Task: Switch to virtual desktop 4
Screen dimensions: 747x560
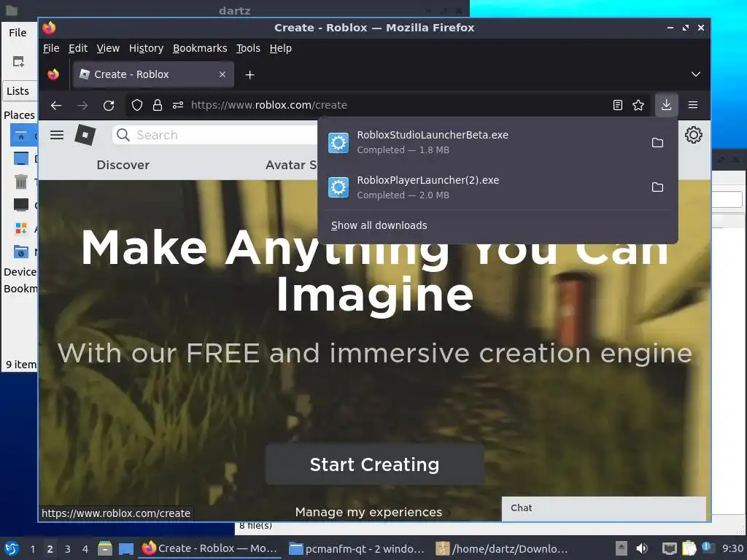Action: point(85,549)
